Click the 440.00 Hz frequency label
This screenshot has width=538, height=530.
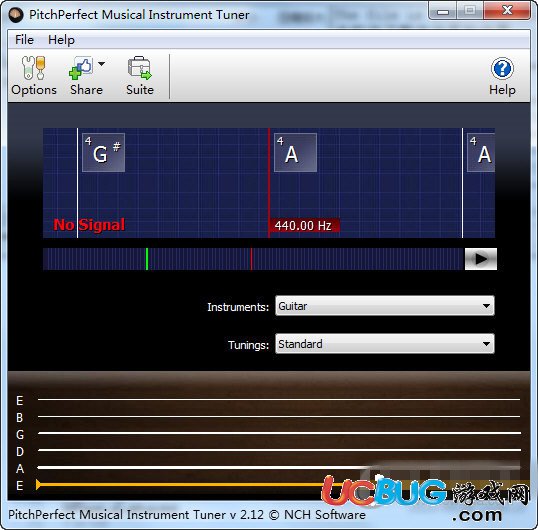point(304,226)
